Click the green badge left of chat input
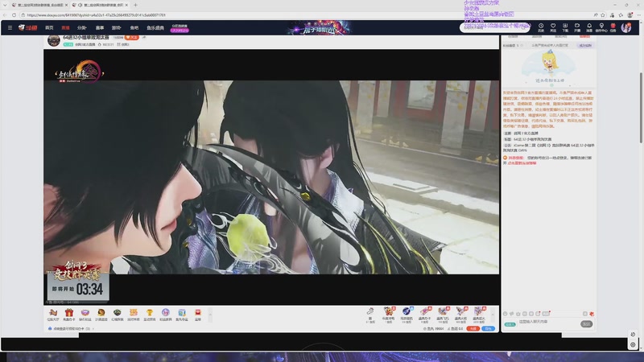Screen dimensions: 644x362 510,324
